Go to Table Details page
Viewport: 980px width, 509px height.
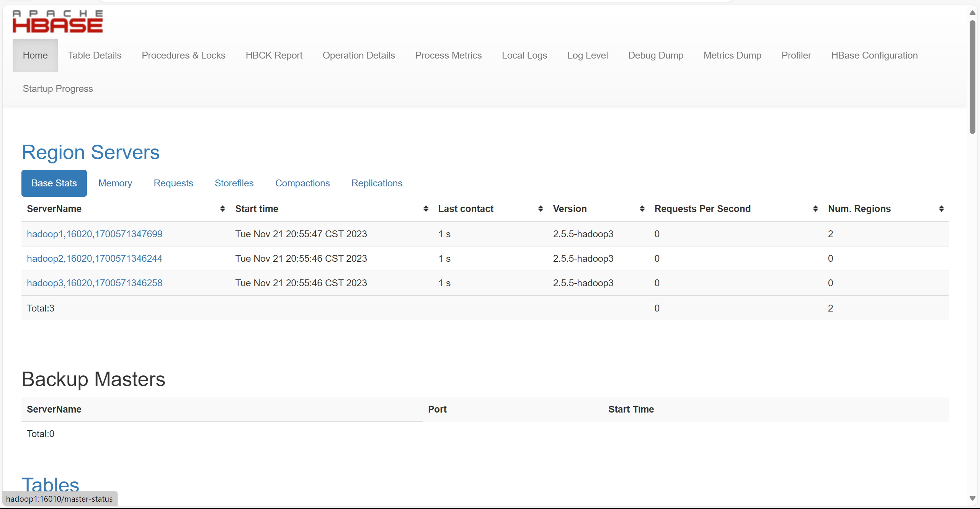click(x=95, y=55)
